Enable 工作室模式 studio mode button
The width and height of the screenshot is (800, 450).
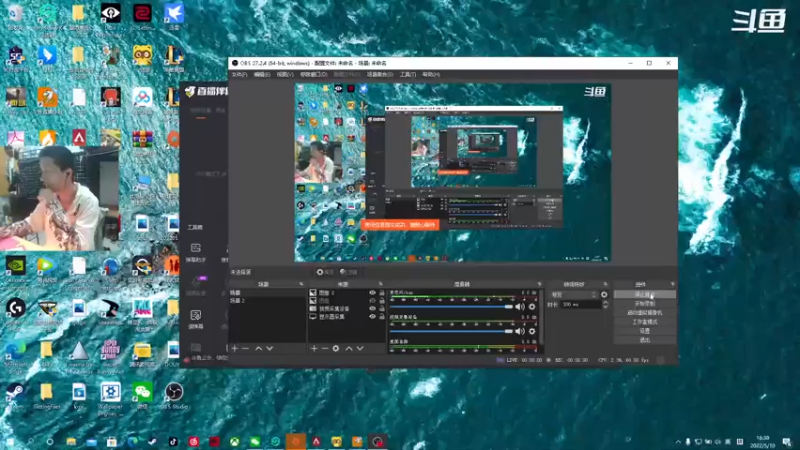(645, 322)
